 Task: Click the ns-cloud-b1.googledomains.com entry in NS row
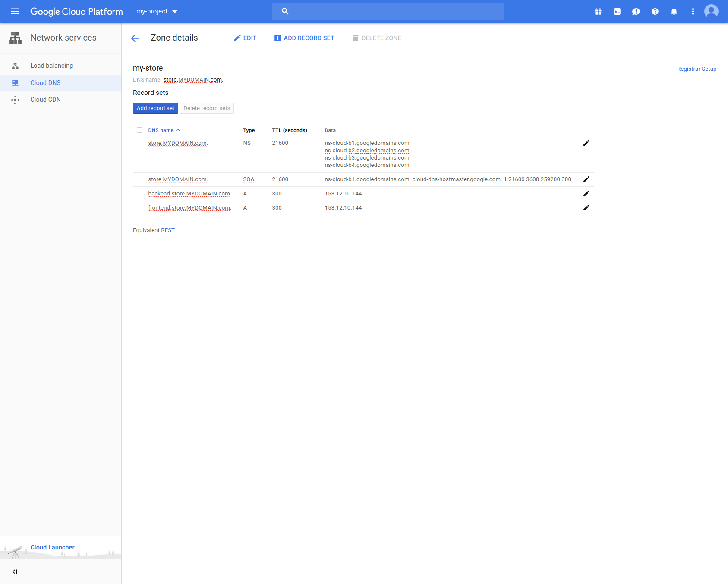click(x=368, y=143)
